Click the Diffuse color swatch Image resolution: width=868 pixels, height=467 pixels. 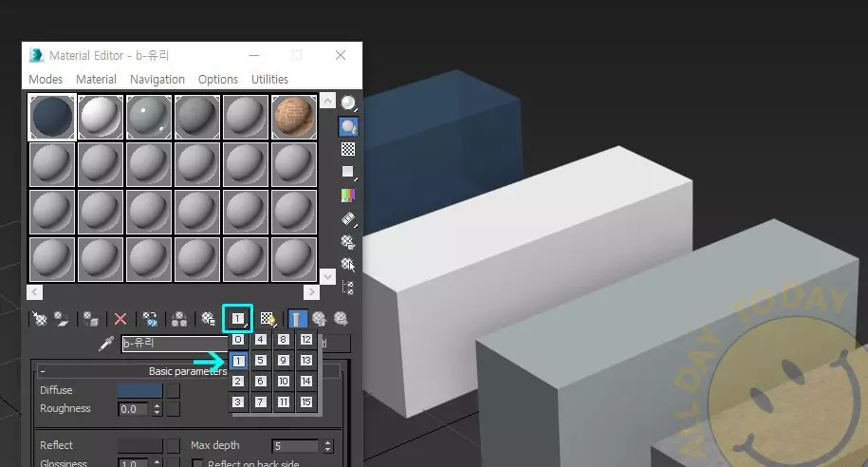click(x=140, y=390)
